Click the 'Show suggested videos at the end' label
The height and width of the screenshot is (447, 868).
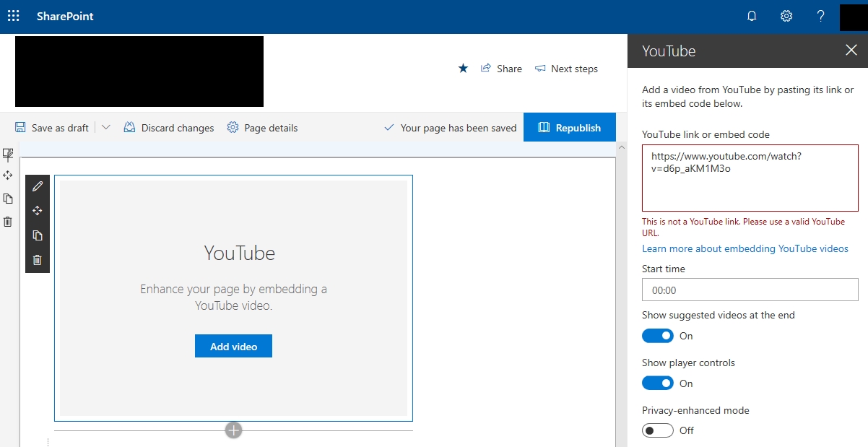[x=719, y=315]
